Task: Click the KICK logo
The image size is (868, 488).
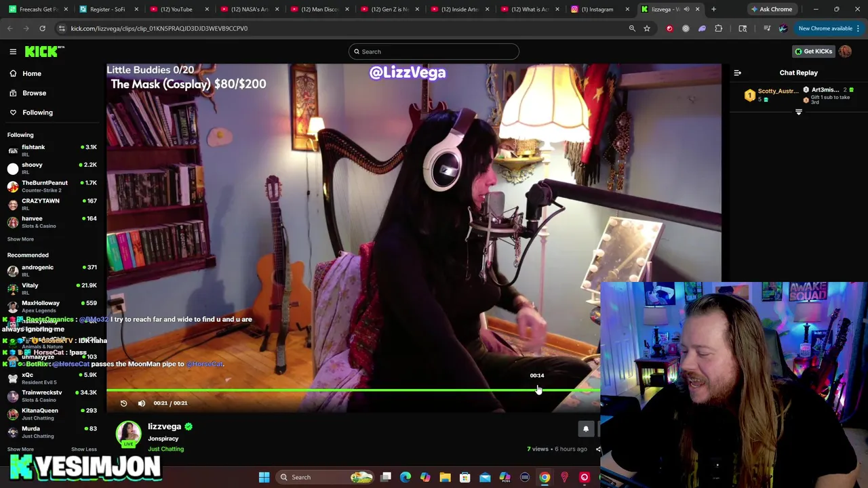Action: tap(44, 52)
